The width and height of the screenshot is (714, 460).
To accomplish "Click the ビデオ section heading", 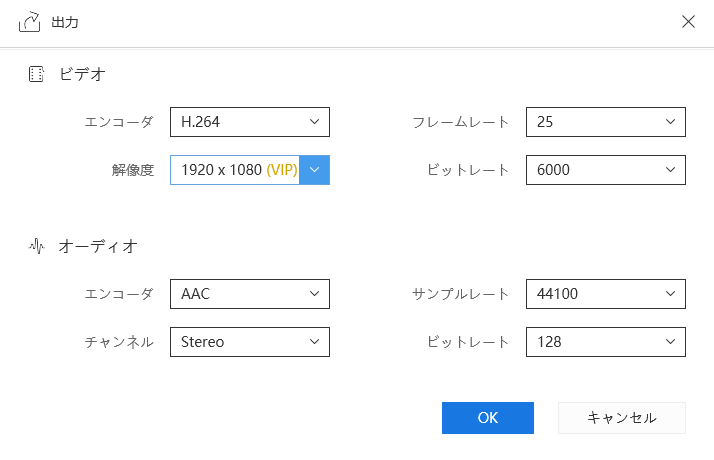I will pyautogui.click(x=83, y=74).
